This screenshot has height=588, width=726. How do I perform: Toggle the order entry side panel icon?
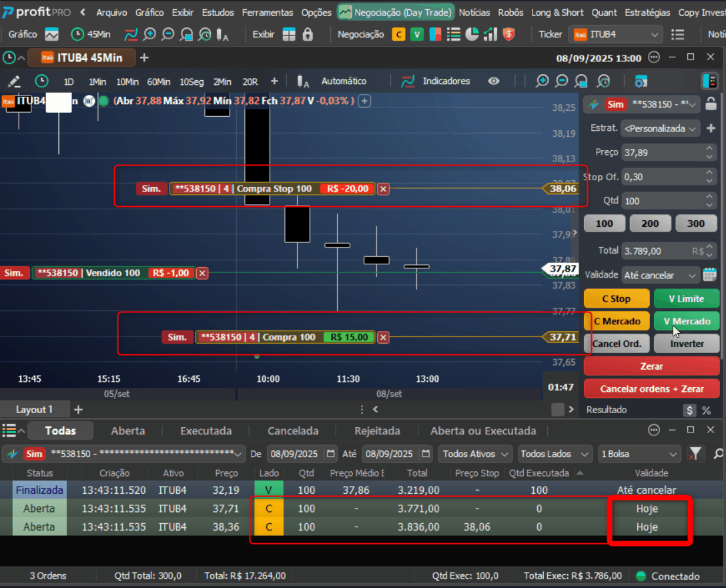[709, 81]
